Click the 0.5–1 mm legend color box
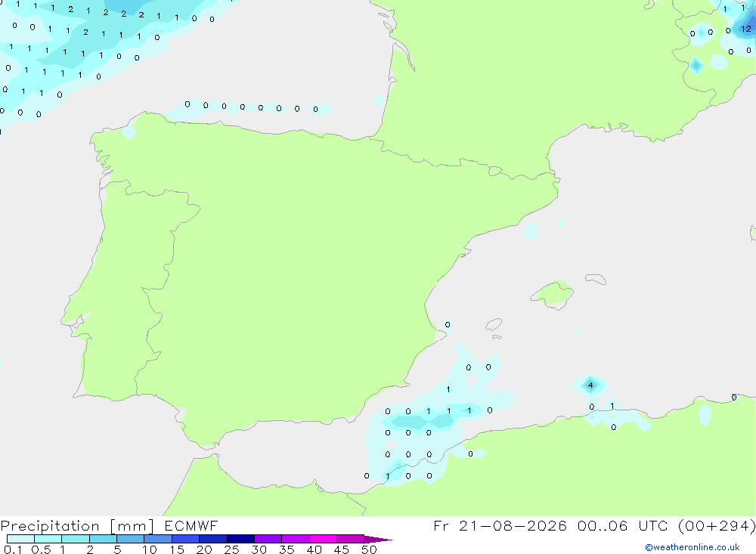 pyautogui.click(x=48, y=539)
